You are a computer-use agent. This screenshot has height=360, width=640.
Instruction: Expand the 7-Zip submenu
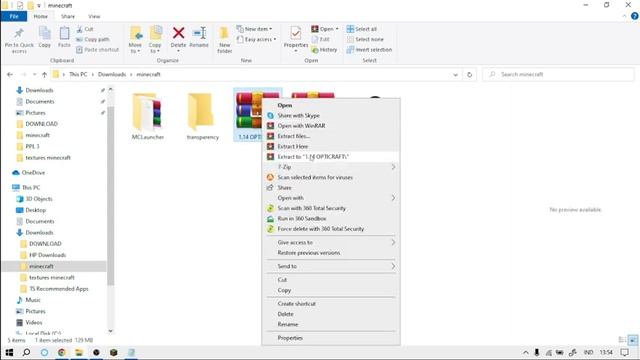[331, 167]
